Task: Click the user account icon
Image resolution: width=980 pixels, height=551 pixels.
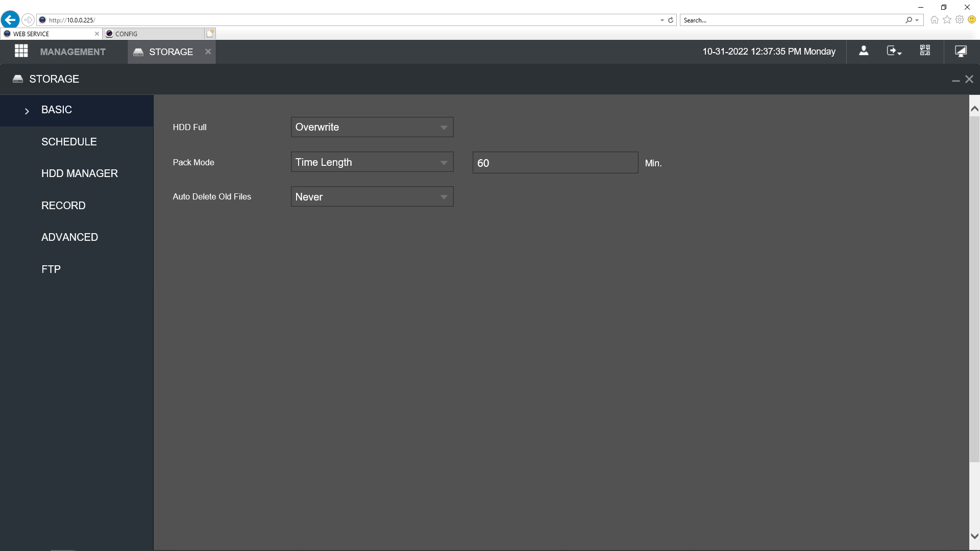Action: click(864, 51)
